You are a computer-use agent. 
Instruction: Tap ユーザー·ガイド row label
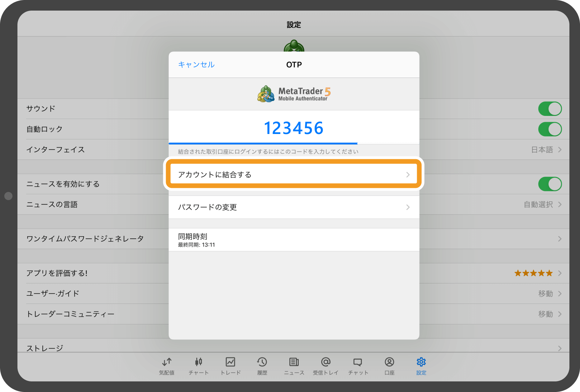pos(53,294)
